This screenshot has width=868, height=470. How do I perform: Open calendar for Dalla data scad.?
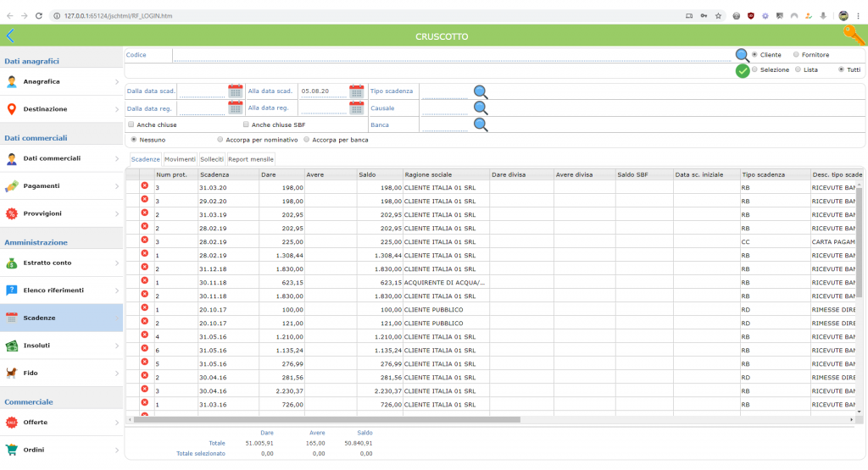point(236,91)
